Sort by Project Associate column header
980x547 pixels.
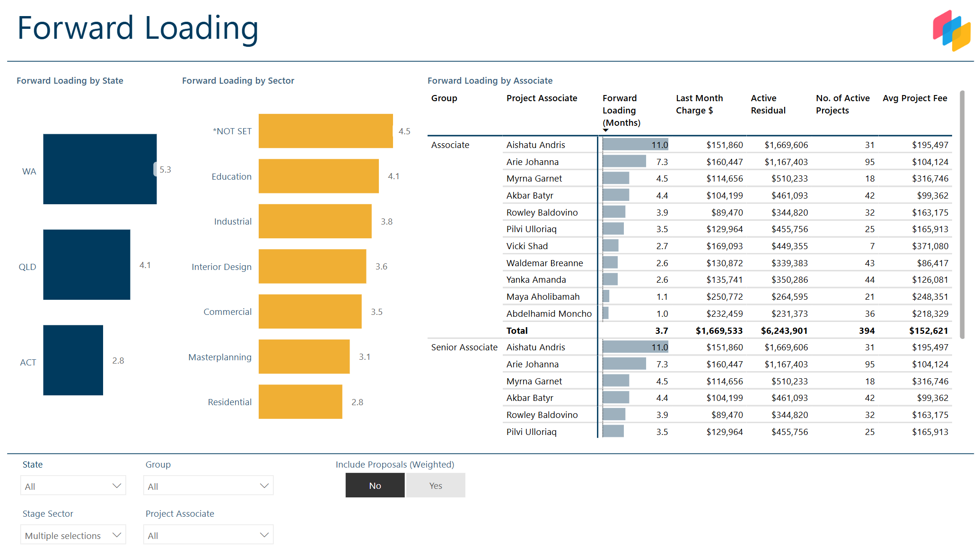click(x=542, y=98)
